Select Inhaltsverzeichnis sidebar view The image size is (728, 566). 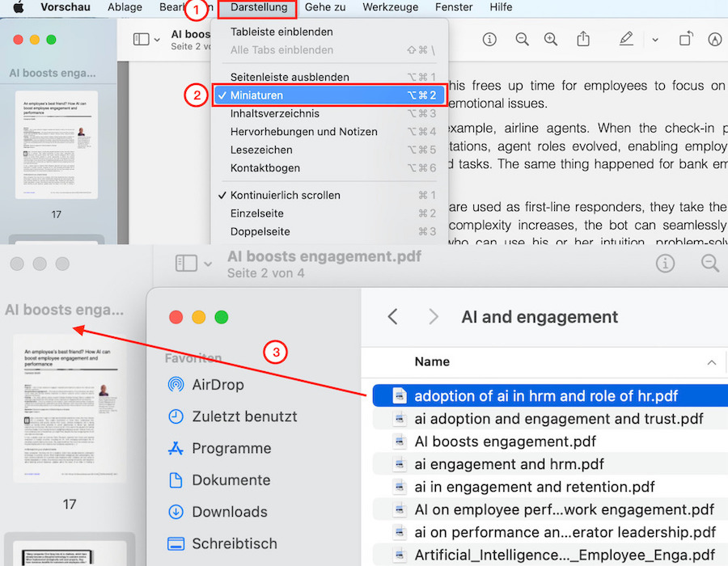(x=329, y=114)
